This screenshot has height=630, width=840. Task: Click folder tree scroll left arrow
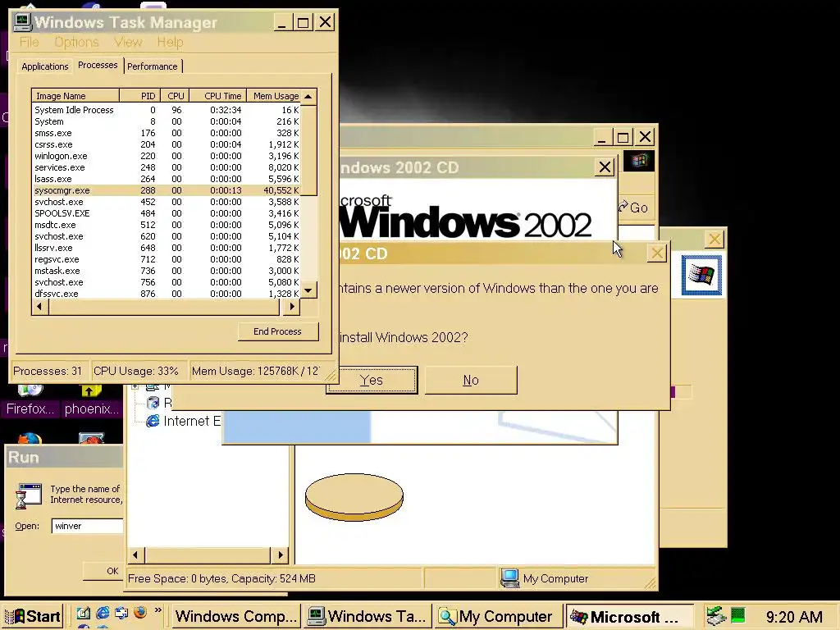(x=135, y=555)
